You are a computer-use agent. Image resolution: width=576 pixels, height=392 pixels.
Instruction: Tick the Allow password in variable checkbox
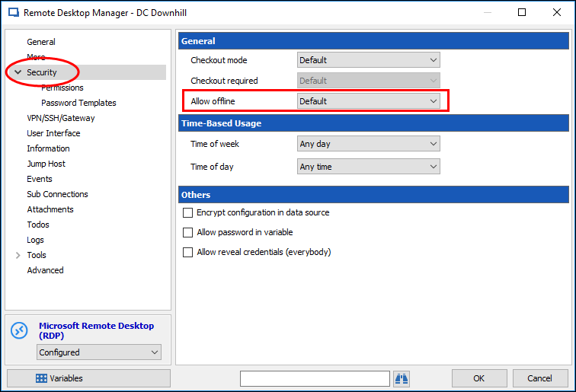187,232
